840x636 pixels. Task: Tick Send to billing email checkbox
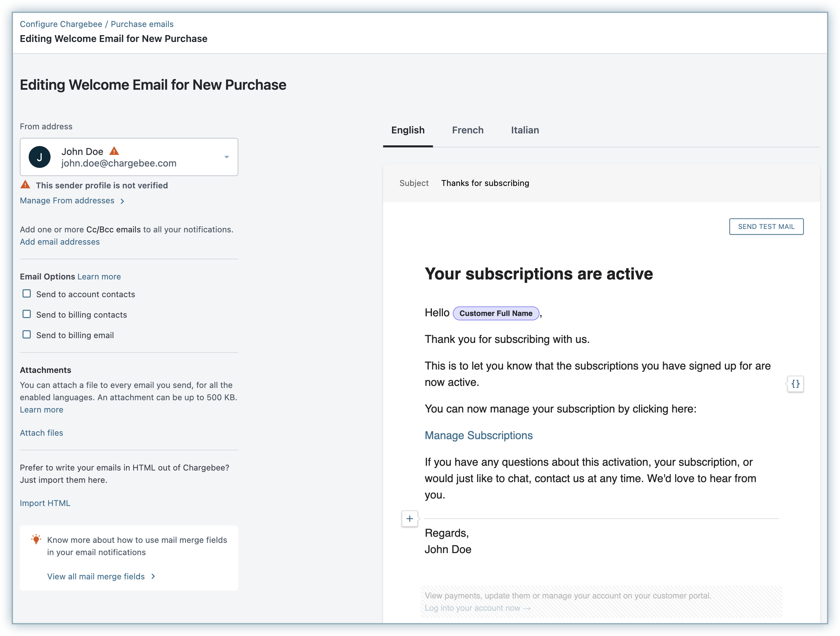point(27,335)
